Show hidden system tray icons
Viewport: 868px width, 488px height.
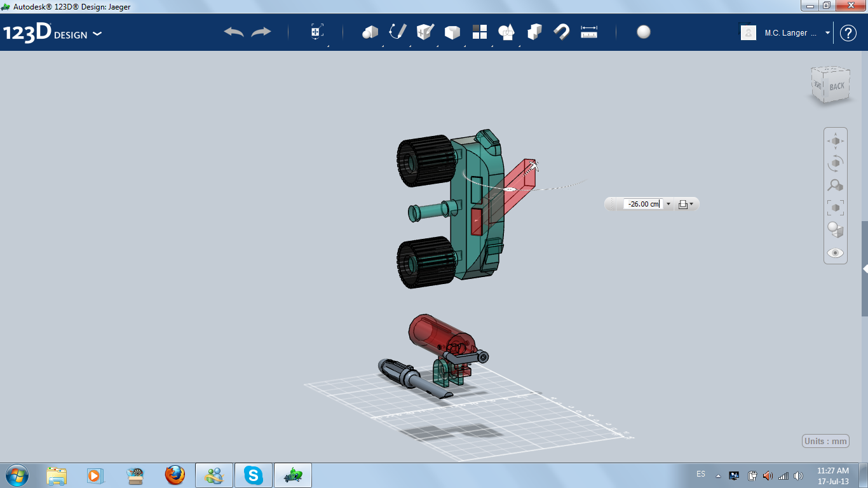(718, 475)
